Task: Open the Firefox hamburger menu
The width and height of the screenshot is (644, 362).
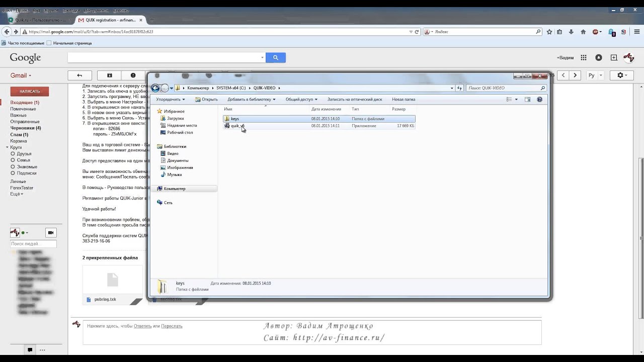Action: (x=636, y=32)
